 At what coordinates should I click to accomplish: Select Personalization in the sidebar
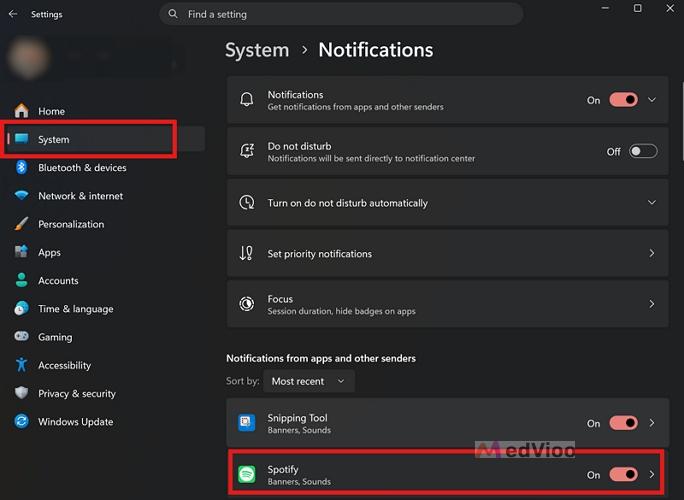coord(105,224)
